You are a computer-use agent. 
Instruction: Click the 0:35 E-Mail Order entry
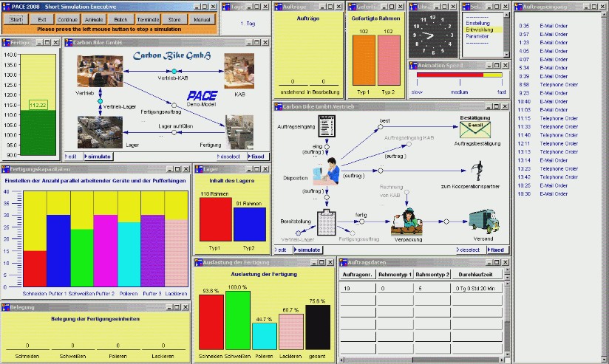tap(543, 26)
